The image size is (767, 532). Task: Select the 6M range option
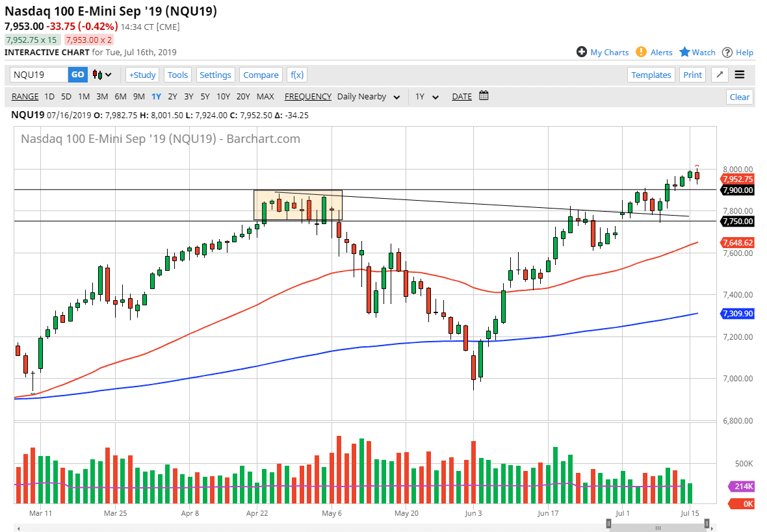[120, 97]
